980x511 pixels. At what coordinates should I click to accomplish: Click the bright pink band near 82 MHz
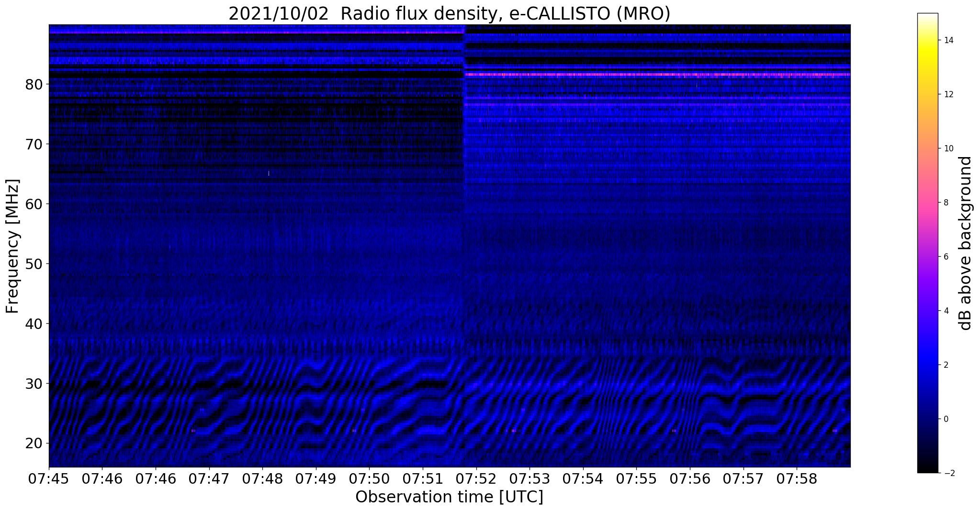pos(657,75)
